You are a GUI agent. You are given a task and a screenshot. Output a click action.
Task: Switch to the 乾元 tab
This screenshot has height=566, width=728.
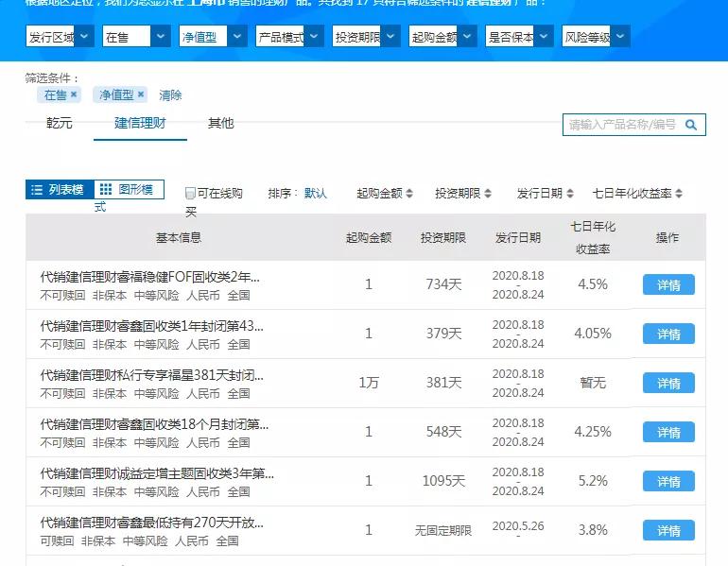[60, 124]
